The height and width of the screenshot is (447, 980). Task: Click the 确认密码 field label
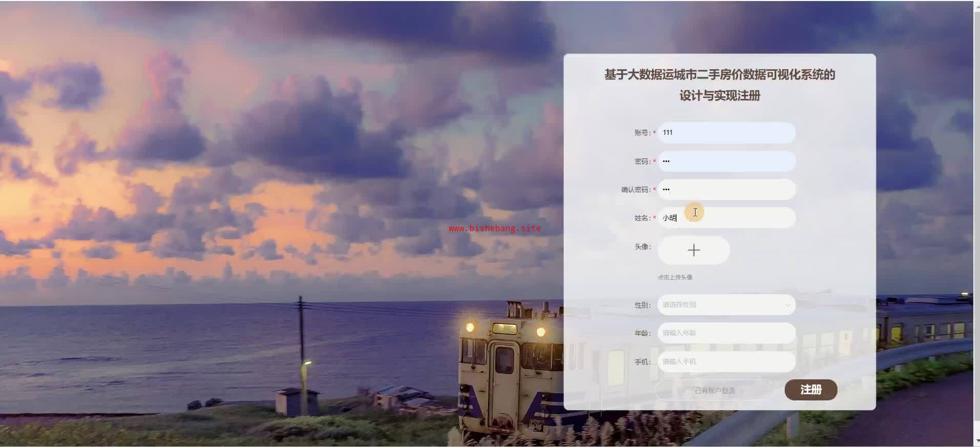[x=636, y=190]
